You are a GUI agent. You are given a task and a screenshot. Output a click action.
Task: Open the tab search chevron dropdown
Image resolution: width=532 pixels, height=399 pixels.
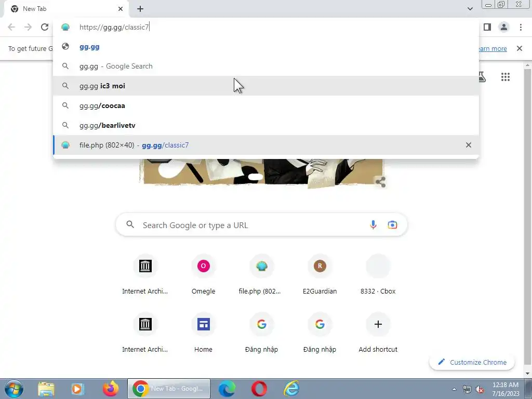[470, 9]
